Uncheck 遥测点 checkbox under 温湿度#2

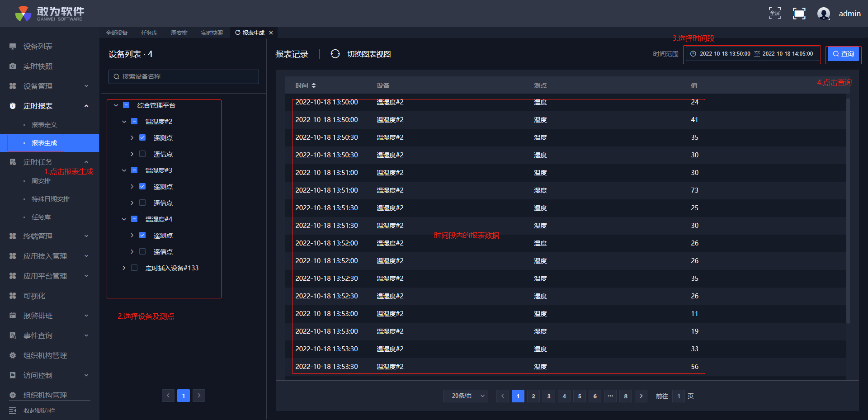tap(142, 138)
